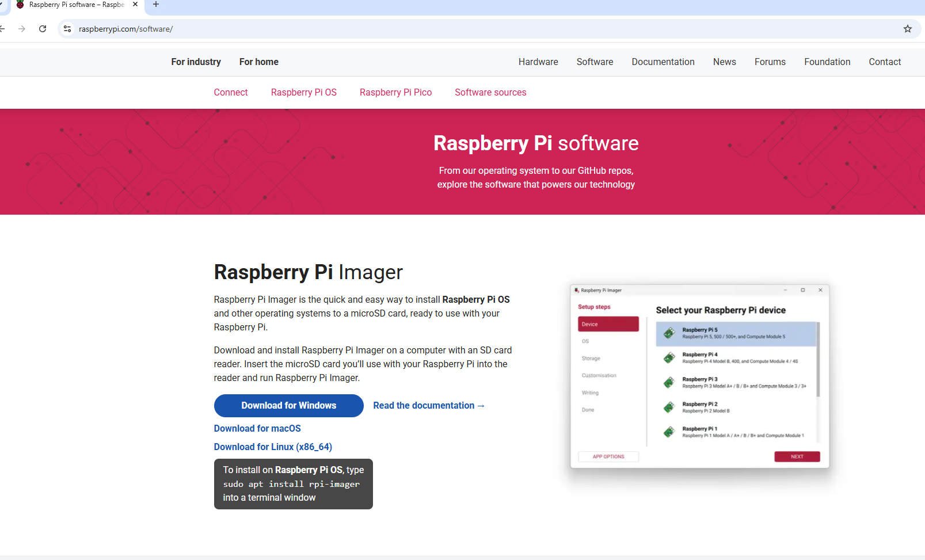The width and height of the screenshot is (925, 560).
Task: Open the For home section
Action: pos(259,62)
